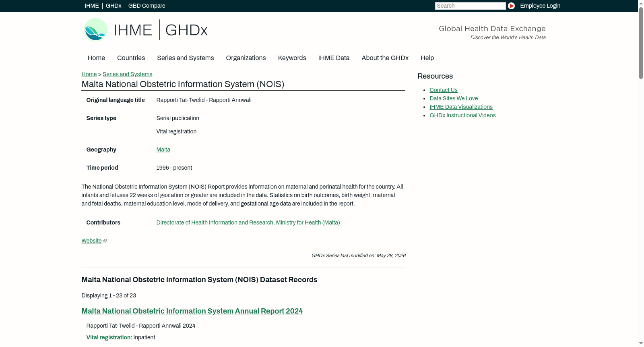The width and height of the screenshot is (644, 347).
Task: Open GBD Compare in top bar
Action: pyautogui.click(x=147, y=6)
